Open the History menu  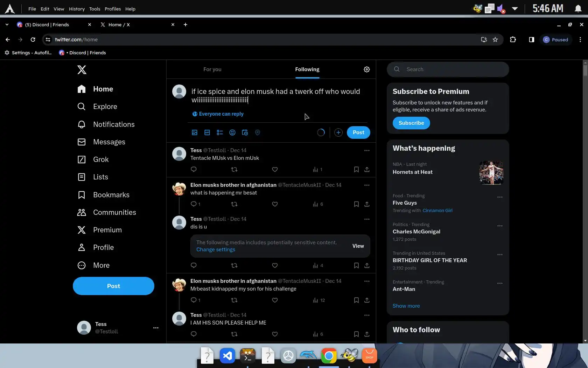(77, 9)
